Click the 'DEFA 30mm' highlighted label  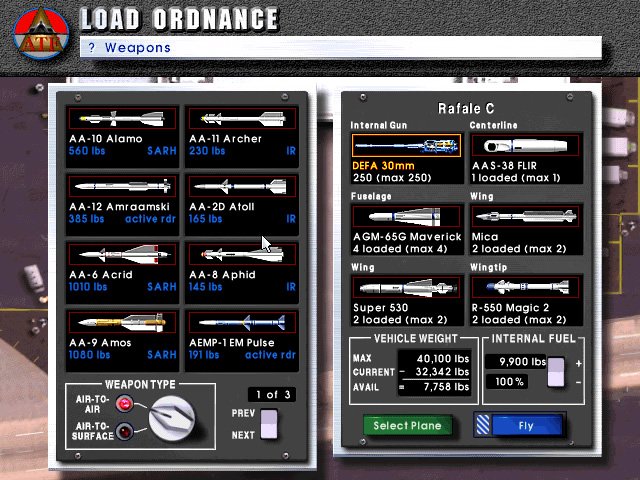[x=383, y=166]
